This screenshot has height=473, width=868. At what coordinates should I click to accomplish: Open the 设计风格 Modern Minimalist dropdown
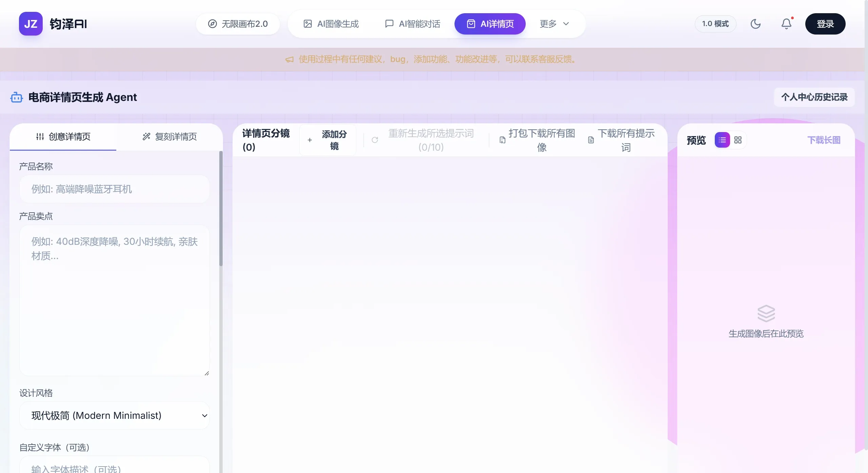(114, 415)
